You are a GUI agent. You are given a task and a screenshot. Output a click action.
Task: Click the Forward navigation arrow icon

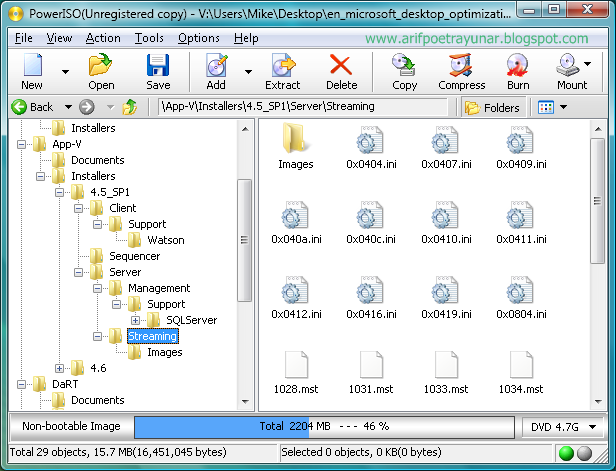[87, 107]
